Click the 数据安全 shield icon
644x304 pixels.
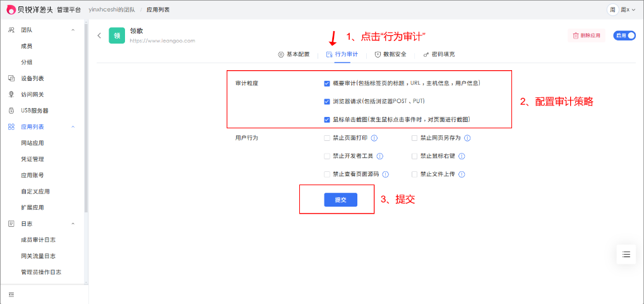[378, 54]
